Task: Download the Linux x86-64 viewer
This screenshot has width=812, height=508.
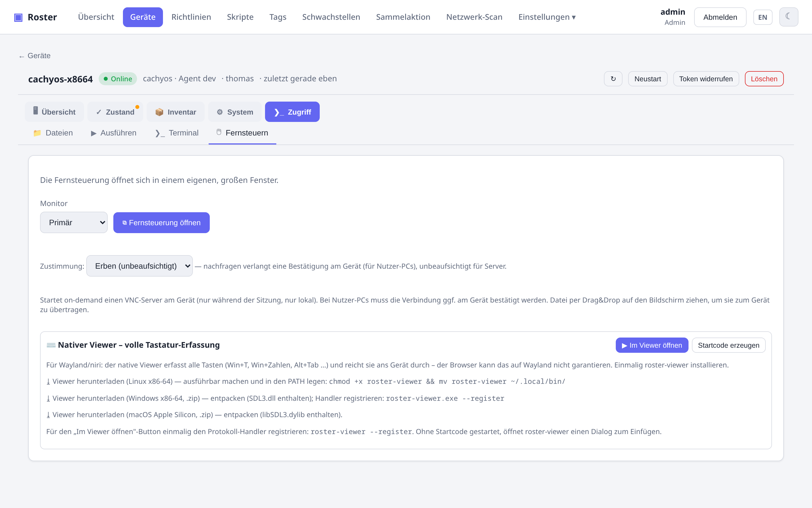Action: coord(109,381)
